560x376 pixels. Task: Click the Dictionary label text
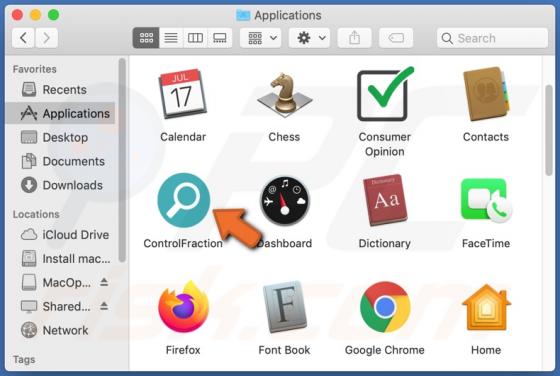(x=385, y=244)
